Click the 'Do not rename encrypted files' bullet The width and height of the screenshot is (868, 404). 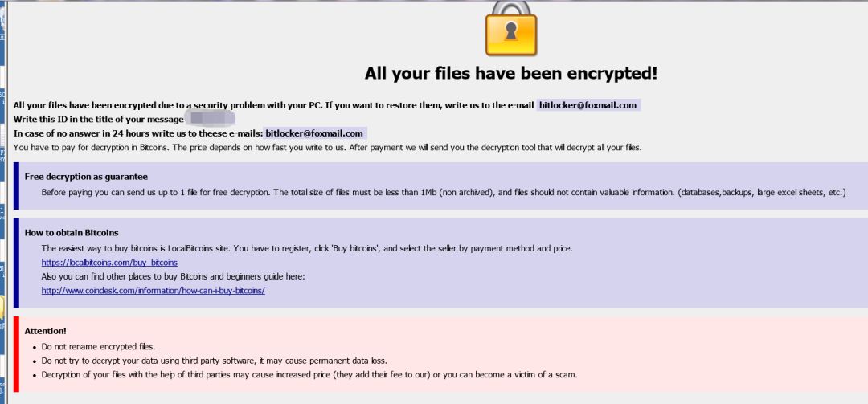(x=98, y=346)
